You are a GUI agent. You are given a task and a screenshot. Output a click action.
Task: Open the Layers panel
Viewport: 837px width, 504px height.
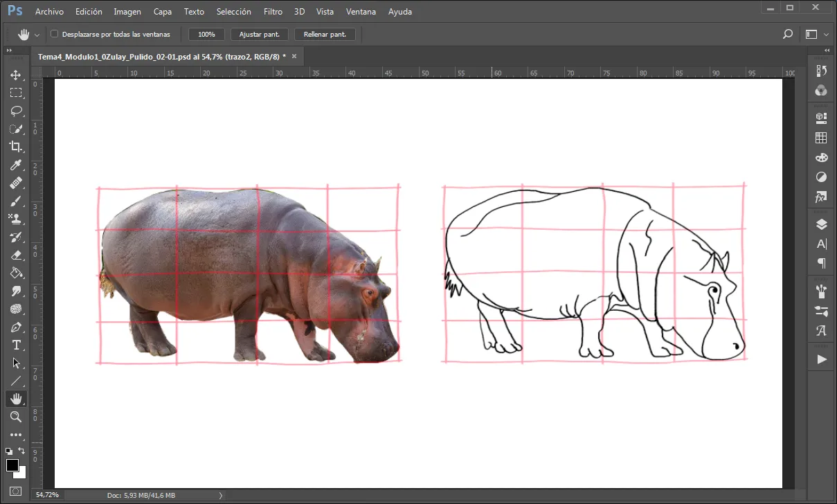822,224
